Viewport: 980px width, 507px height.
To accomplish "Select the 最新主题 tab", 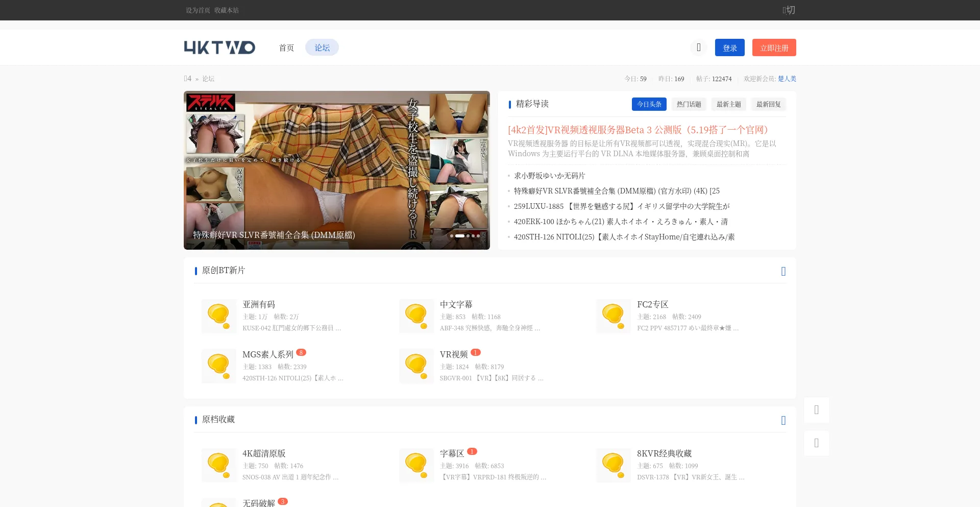I will click(729, 104).
